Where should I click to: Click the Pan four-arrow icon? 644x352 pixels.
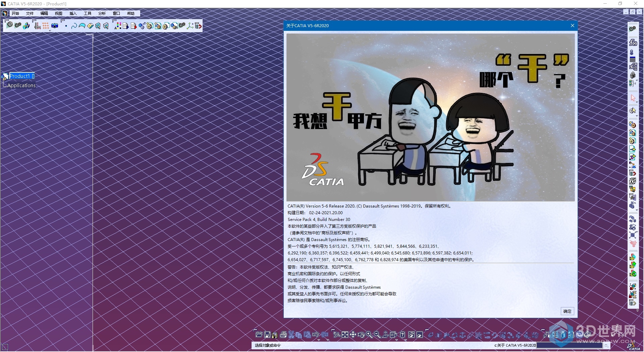pyautogui.click(x=353, y=335)
